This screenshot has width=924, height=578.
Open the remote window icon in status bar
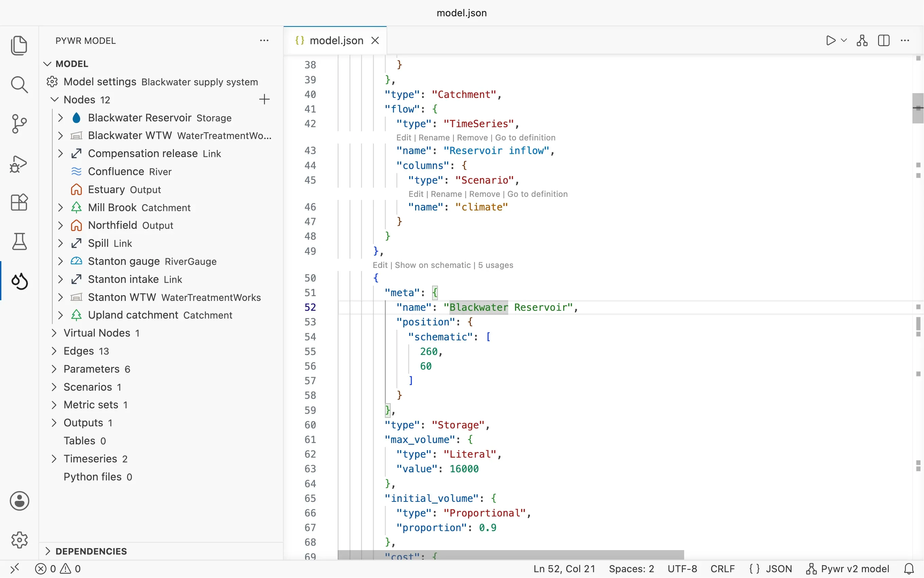click(x=15, y=569)
